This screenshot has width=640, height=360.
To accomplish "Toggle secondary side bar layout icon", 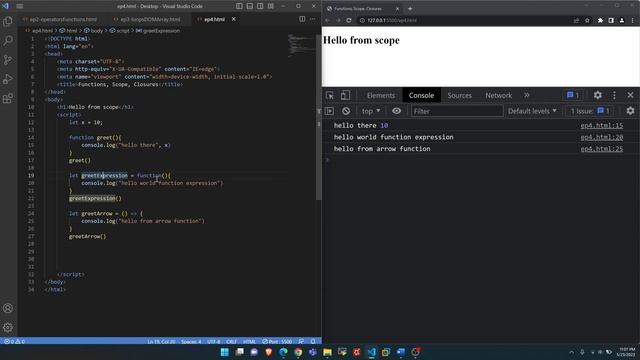I will [260, 6].
